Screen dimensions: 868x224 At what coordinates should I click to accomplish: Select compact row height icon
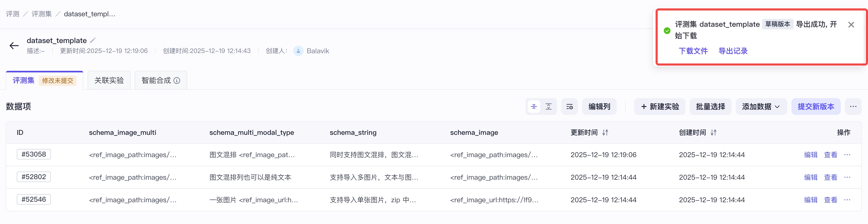pyautogui.click(x=534, y=107)
